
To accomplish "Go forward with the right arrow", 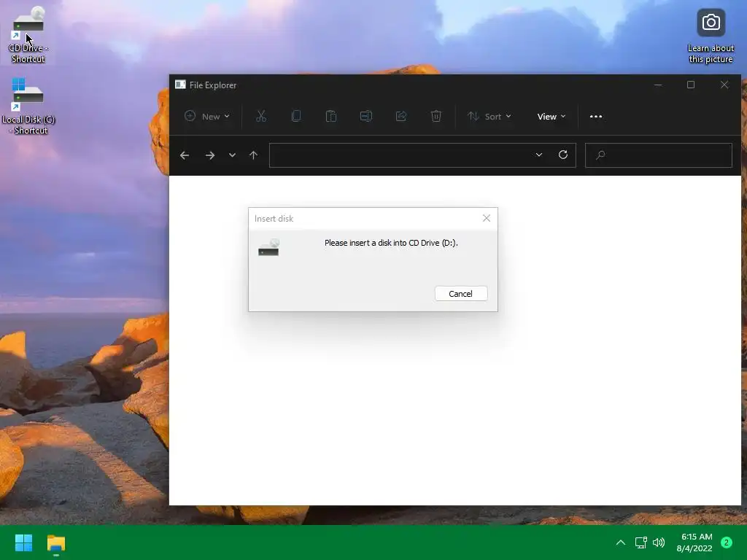I will tap(210, 155).
